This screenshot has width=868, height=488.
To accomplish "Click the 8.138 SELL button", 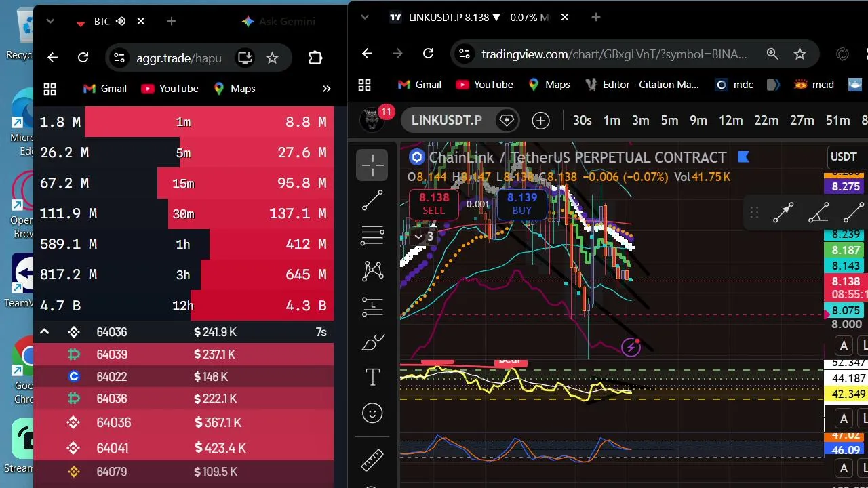I will tap(434, 204).
